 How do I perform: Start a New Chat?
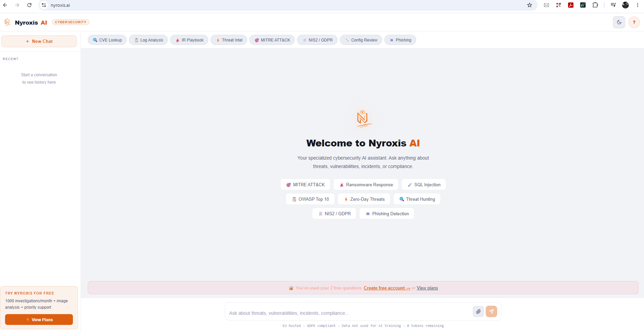coord(39,41)
